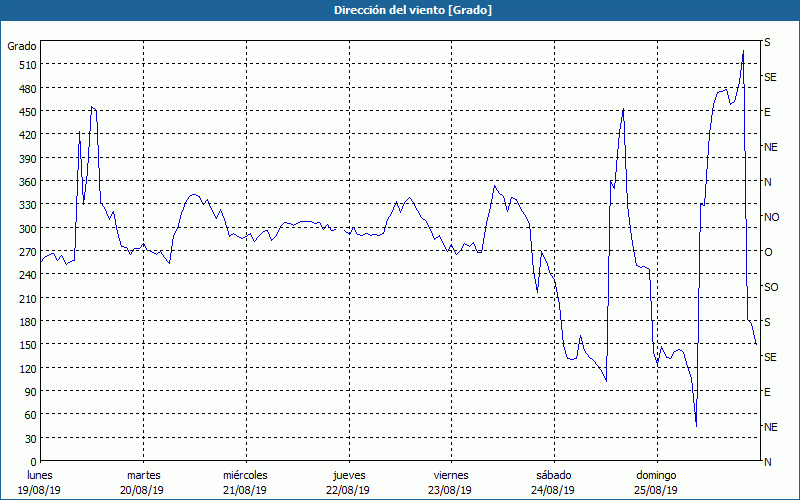Image resolution: width=800 pixels, height=500 pixels.
Task: Select the 360 y-axis value
Action: [28, 182]
